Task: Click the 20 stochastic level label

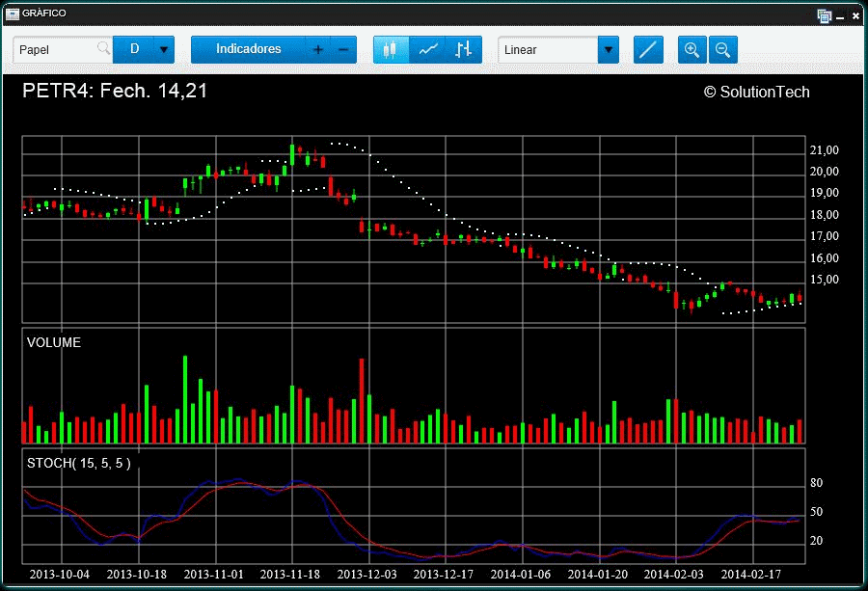Action: (817, 541)
